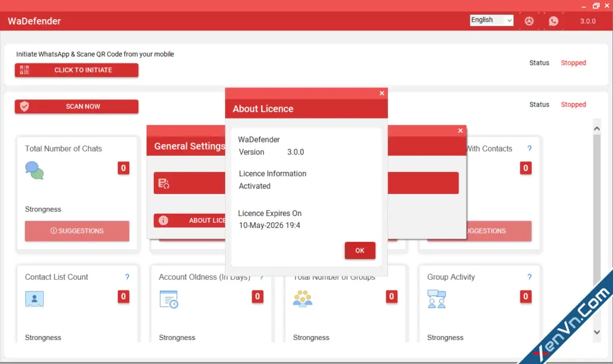Click the zero counter in Total Number of Groups

click(x=392, y=296)
